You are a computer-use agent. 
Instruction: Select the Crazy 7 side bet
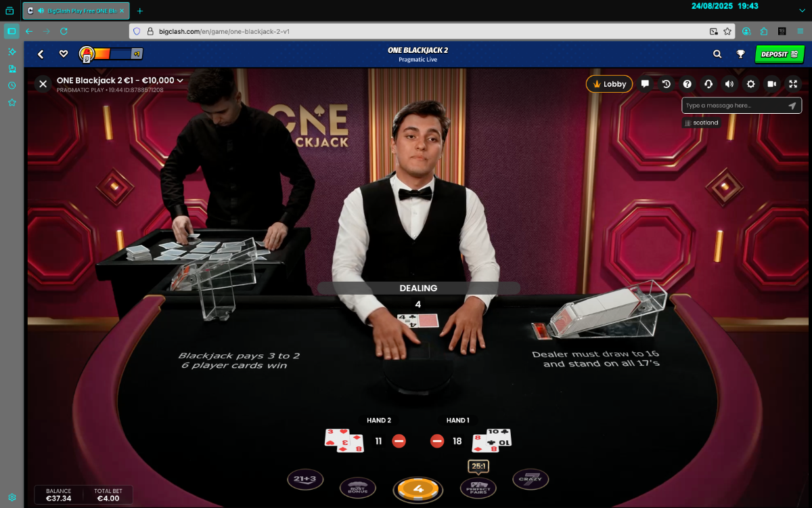[x=531, y=479]
